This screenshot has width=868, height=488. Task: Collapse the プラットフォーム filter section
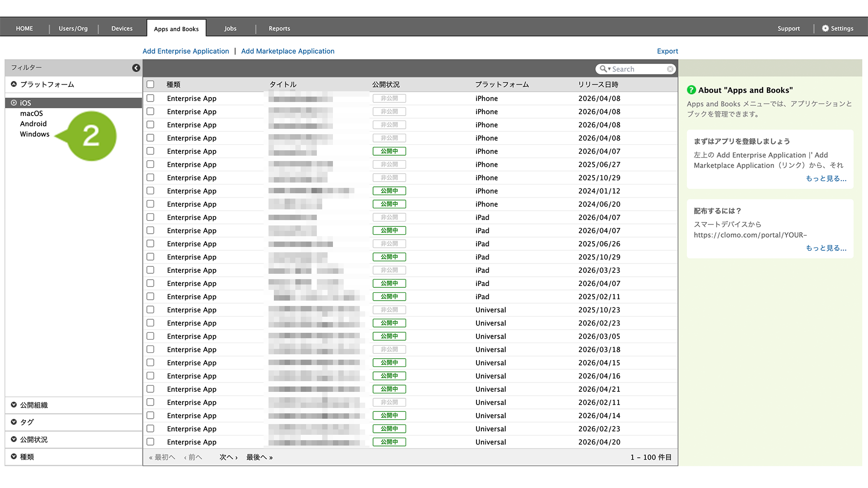coord(14,84)
